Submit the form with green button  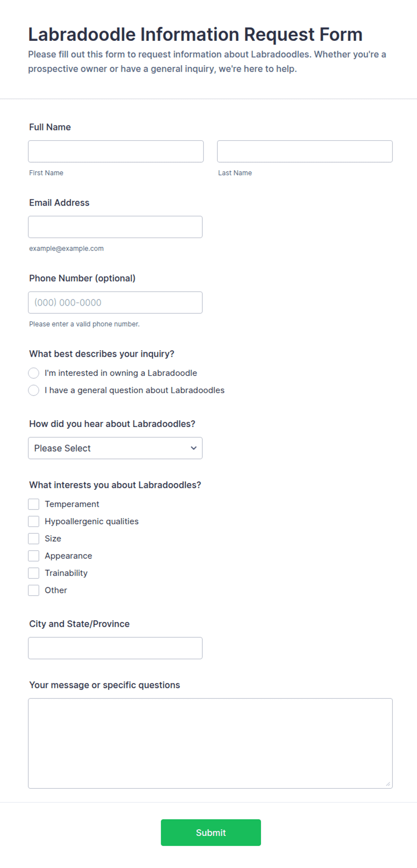[211, 833]
